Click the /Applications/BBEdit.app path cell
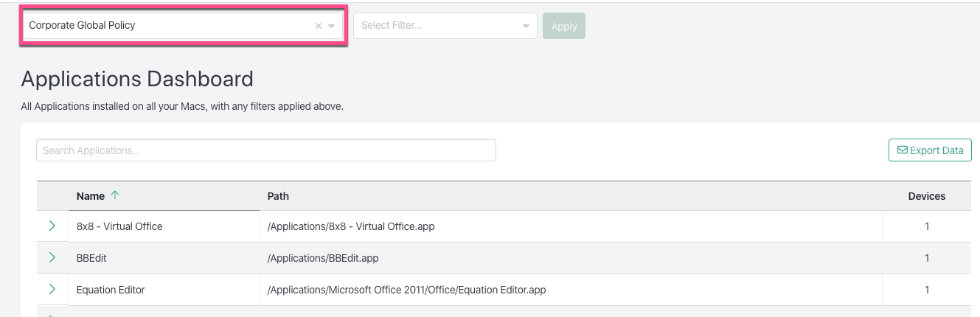 (x=323, y=258)
